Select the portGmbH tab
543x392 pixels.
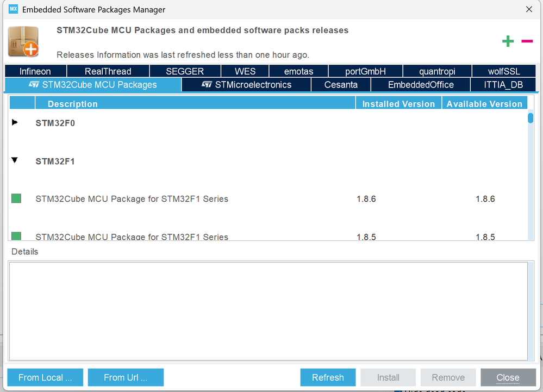365,71
